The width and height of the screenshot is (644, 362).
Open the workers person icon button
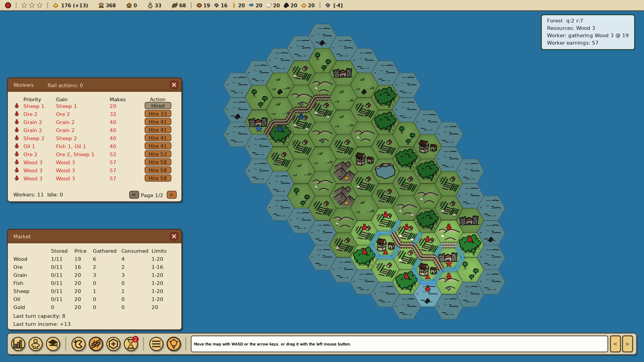(x=36, y=344)
